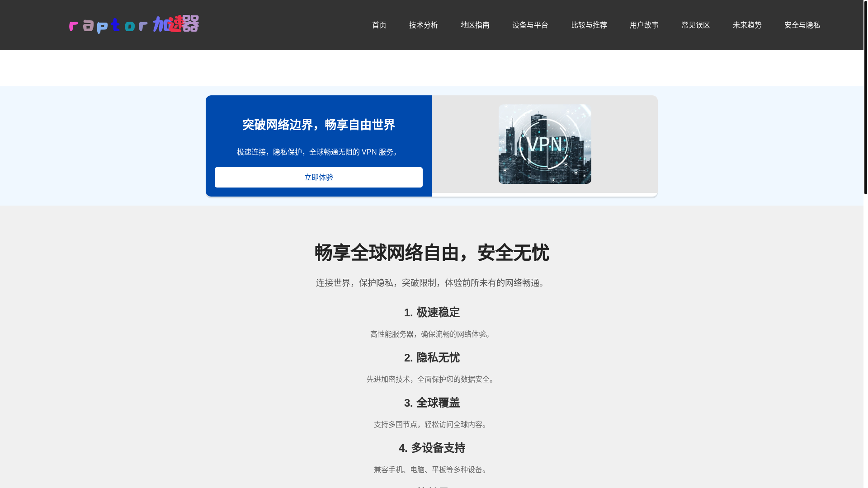Visit the 用户故事 navigation item
The width and height of the screenshot is (868, 488).
[x=644, y=25]
